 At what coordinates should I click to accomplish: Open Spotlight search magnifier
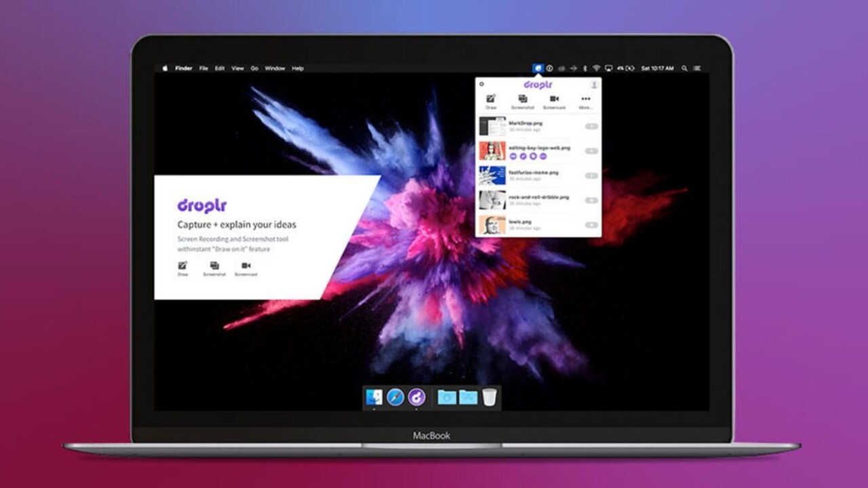pyautogui.click(x=685, y=68)
